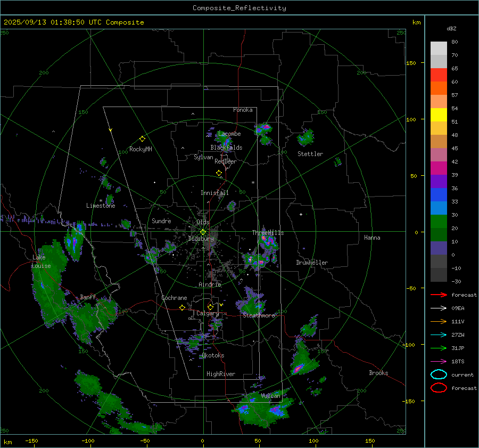Select the orange 111V arrow legend icon

point(439,321)
